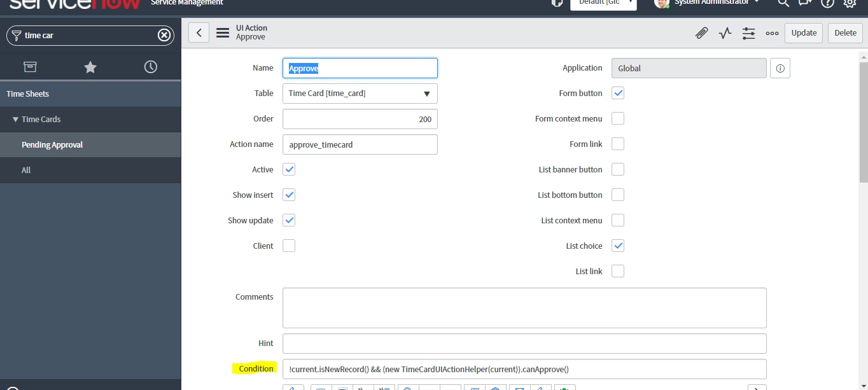Toggle the Form button checkbox
Screen dimensions: 868x390
point(618,93)
